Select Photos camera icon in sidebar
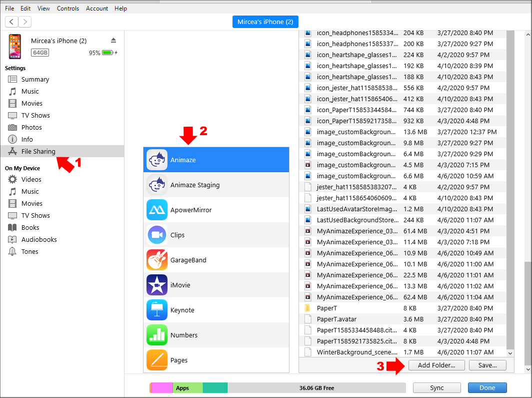 coord(12,127)
